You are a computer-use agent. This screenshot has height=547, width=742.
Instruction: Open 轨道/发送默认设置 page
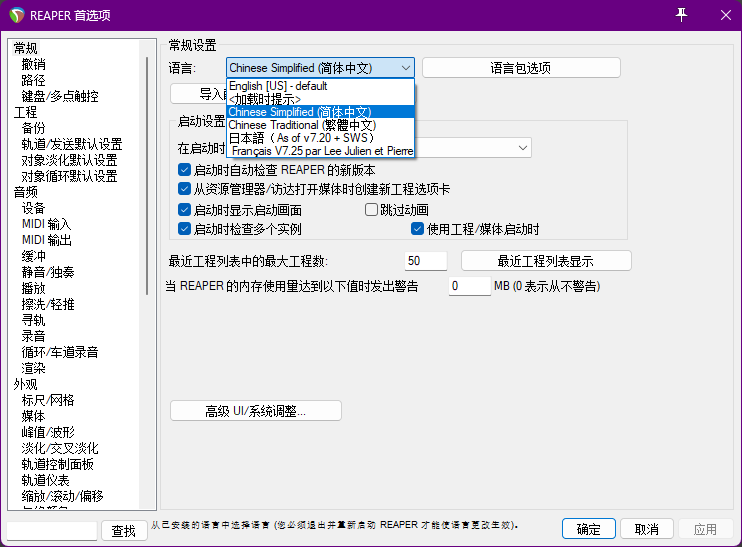point(72,144)
